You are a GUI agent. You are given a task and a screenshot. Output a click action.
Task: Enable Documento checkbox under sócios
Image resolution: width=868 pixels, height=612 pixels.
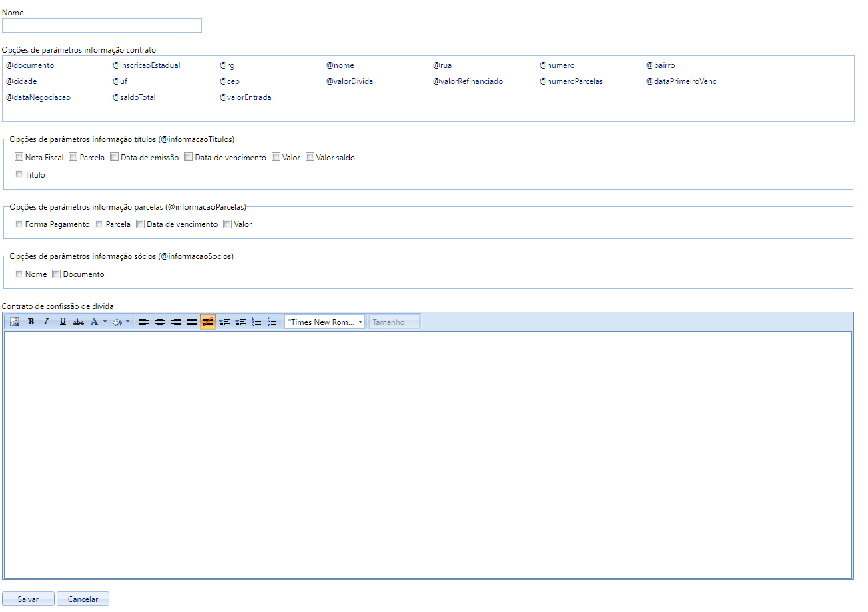click(x=57, y=274)
